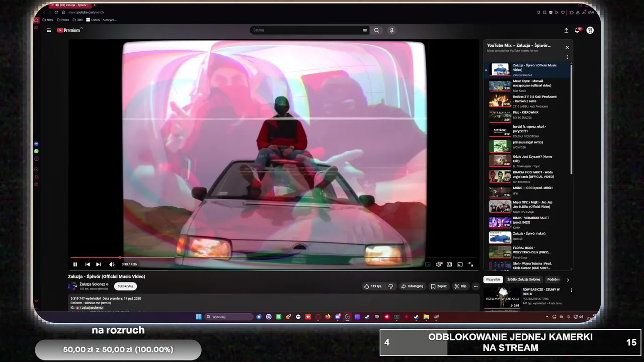
Task: Play MGNG — COCO prod. MRGH
Action: click(528, 192)
